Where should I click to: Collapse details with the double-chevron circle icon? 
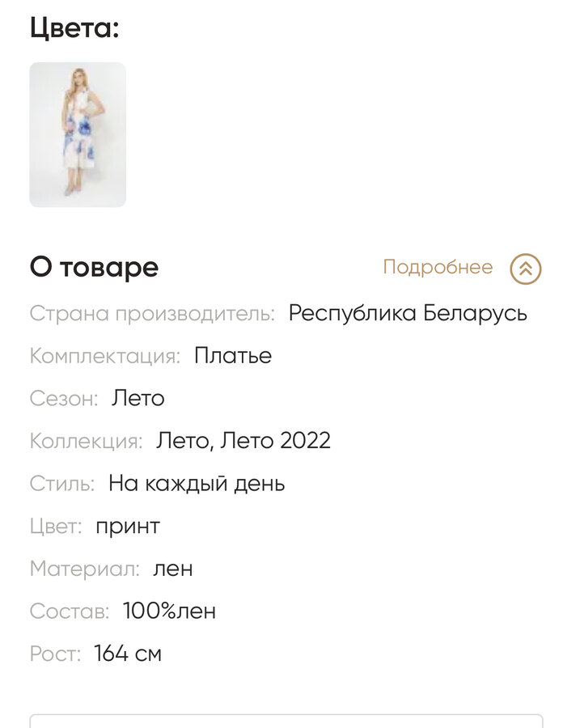coord(526,269)
